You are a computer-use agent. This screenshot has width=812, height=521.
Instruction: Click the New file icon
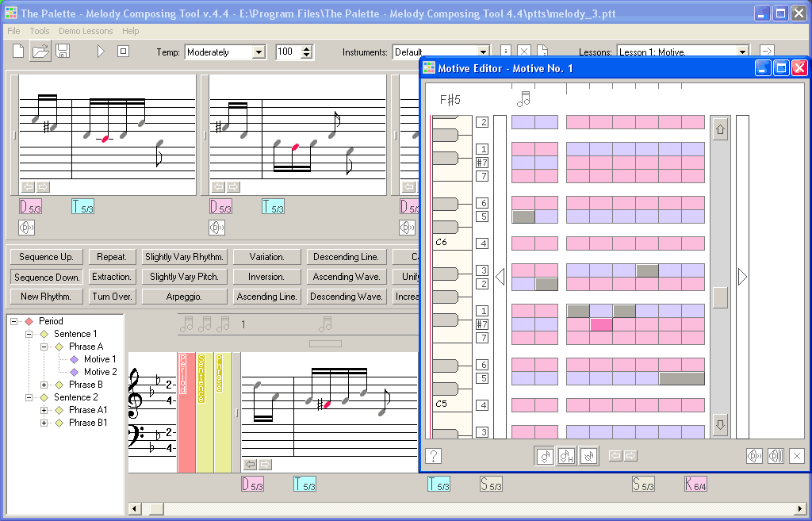[x=18, y=52]
